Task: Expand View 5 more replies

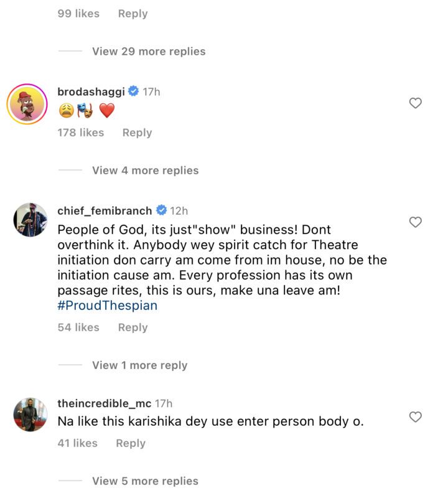Action: [145, 481]
